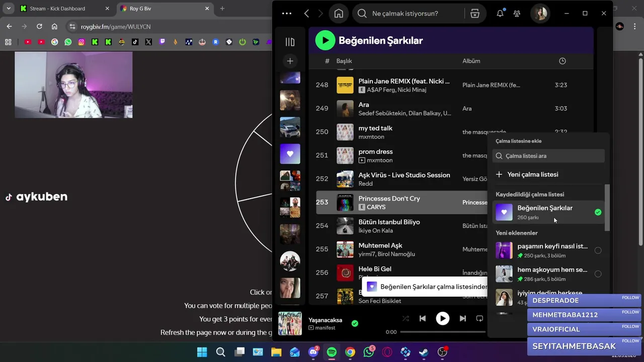Reload the roygbiv.fm page
The height and width of the screenshot is (362, 644).
pos(39,27)
